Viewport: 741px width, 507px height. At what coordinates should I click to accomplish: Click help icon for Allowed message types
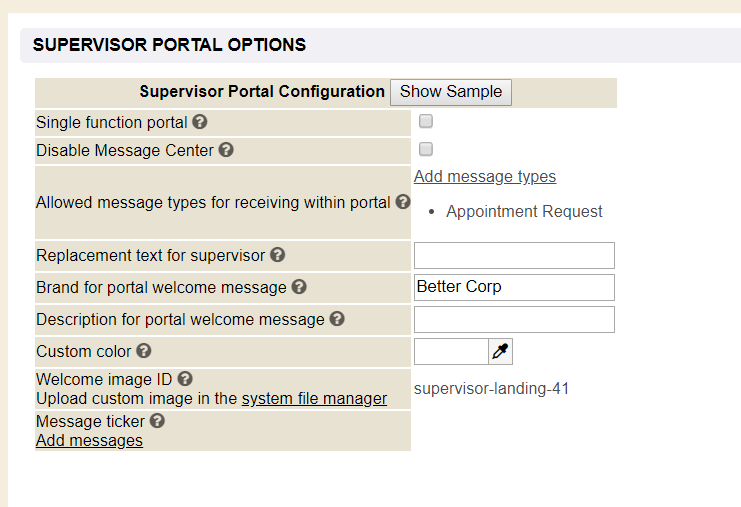pos(403,202)
